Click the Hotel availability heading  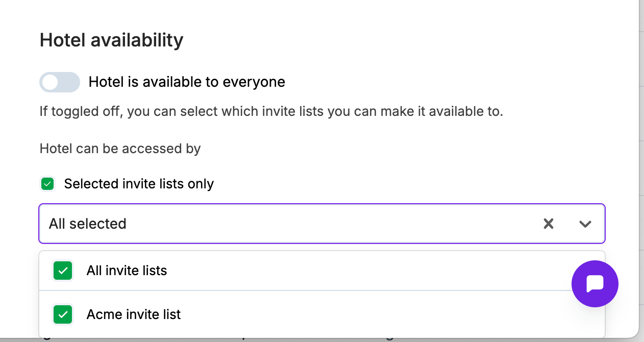(x=111, y=40)
